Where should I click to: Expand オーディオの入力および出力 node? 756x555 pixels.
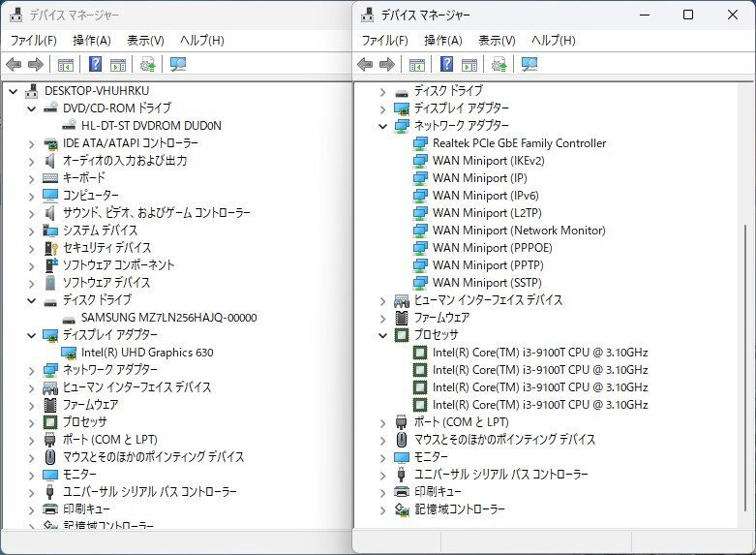click(x=32, y=161)
